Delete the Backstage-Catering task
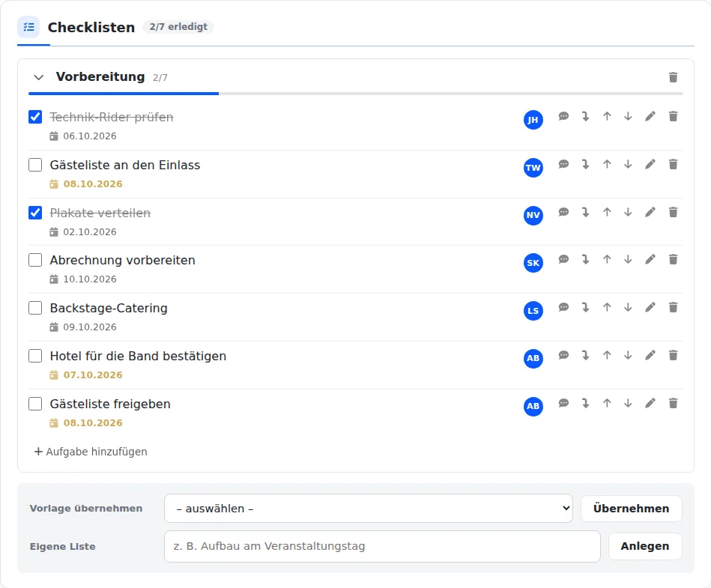Viewport: 711px width, 588px height. (x=674, y=307)
